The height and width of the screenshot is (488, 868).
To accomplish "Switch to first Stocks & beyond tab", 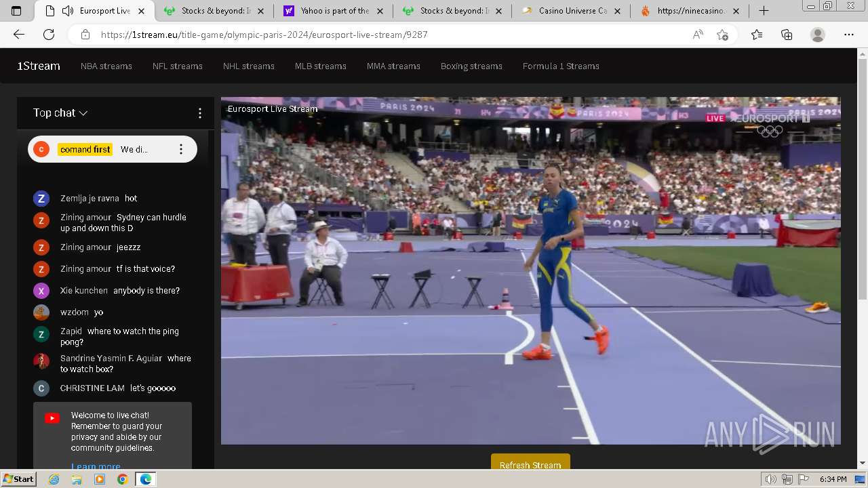I will pyautogui.click(x=214, y=11).
